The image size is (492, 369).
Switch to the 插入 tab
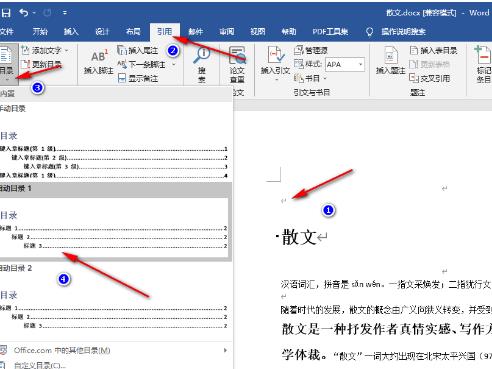coord(71,32)
